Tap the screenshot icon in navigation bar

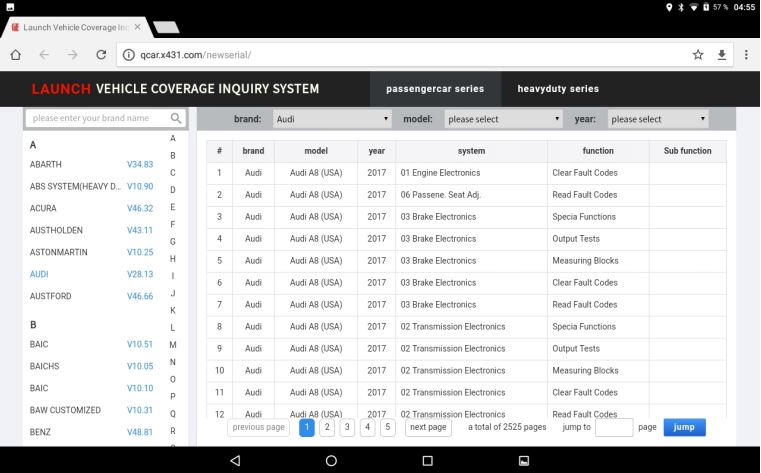click(x=524, y=460)
